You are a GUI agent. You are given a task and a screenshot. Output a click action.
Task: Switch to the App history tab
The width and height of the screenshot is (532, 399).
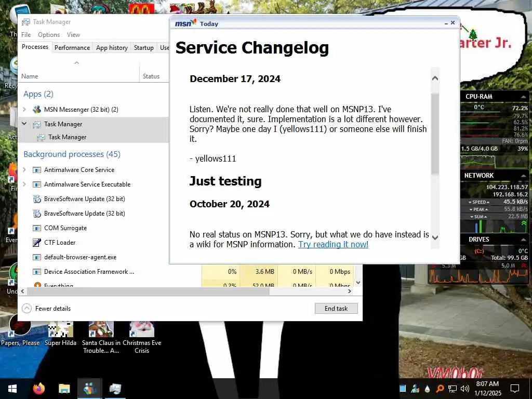(112, 48)
